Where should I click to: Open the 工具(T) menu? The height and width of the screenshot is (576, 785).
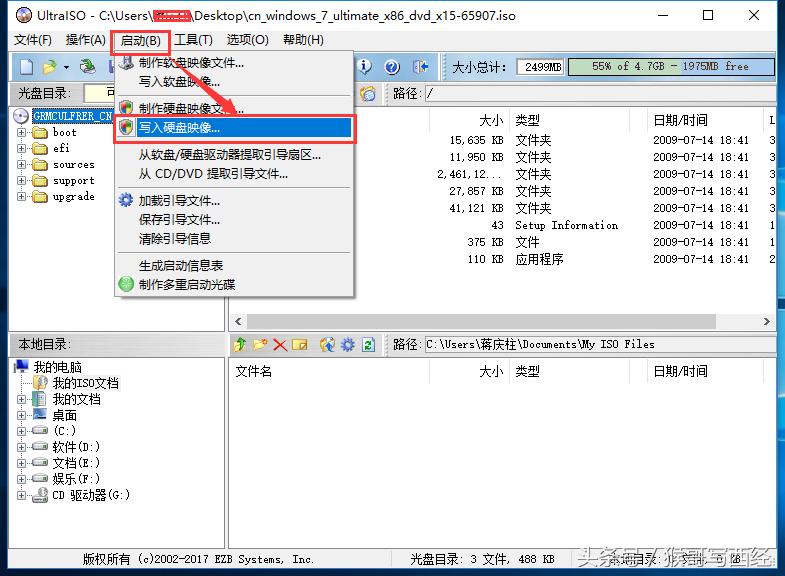pos(193,40)
